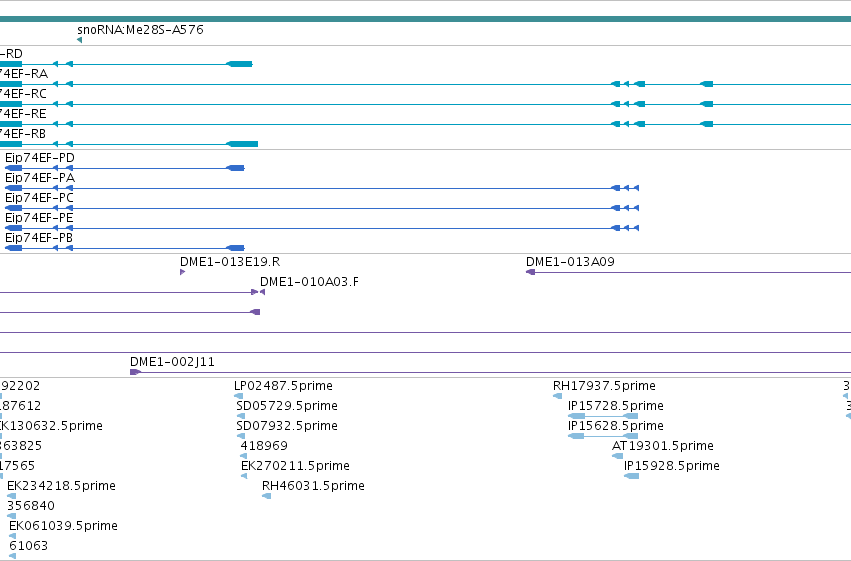
Task: Open the DME1-013E19.R clone label
Action: click(x=230, y=262)
